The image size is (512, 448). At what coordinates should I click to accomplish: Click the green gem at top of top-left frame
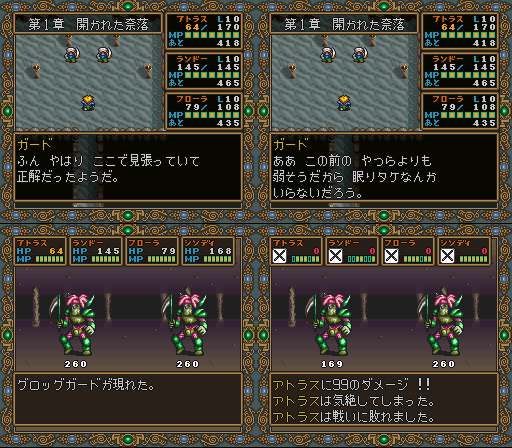(x=128, y=6)
